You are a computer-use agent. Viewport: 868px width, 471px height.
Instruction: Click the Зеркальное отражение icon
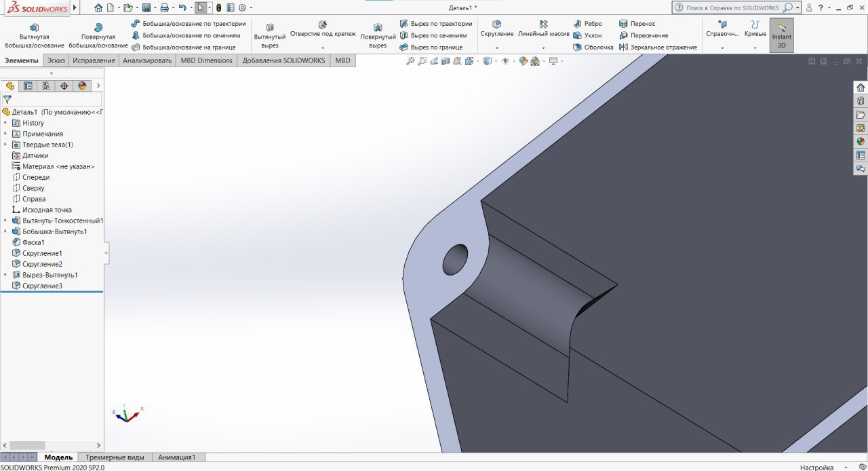click(x=623, y=48)
